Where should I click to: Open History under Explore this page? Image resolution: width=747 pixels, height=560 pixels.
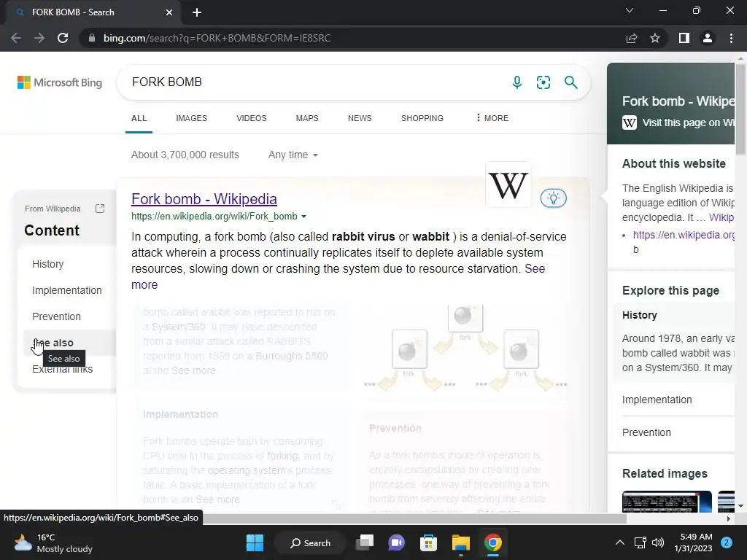[639, 315]
